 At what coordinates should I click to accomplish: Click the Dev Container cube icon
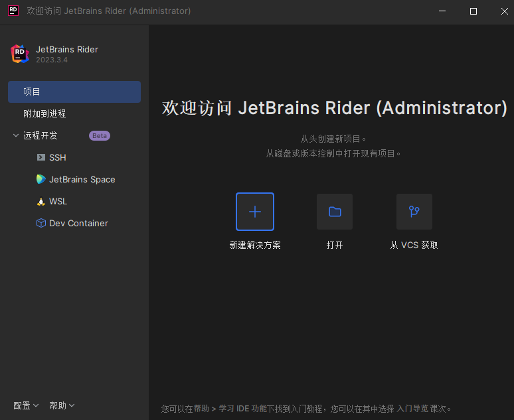pos(41,223)
